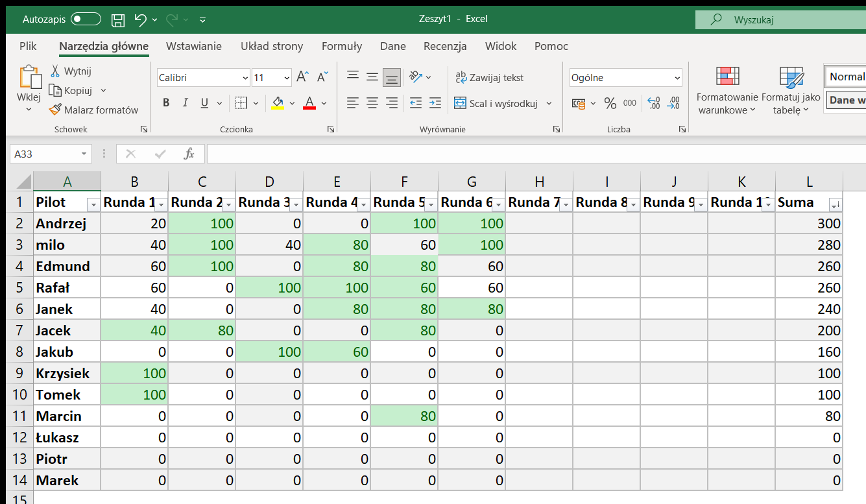Decrease font size with small A icon
Image resolution: width=866 pixels, height=504 pixels.
click(322, 77)
